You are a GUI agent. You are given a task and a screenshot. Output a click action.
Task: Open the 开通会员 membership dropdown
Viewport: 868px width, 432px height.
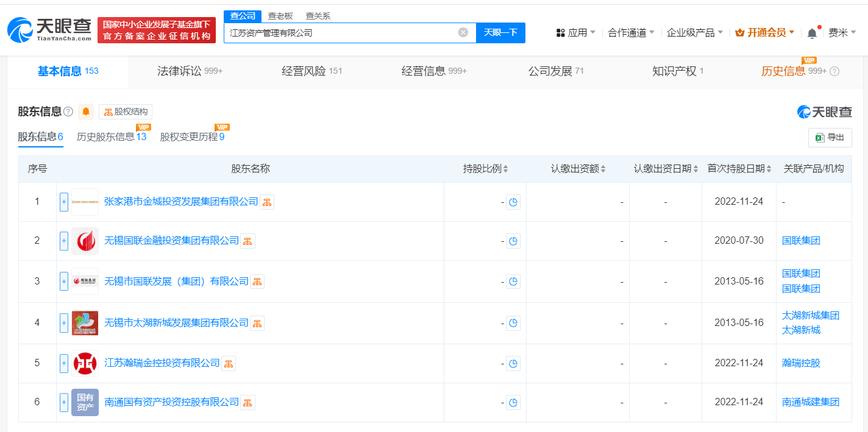tap(765, 33)
